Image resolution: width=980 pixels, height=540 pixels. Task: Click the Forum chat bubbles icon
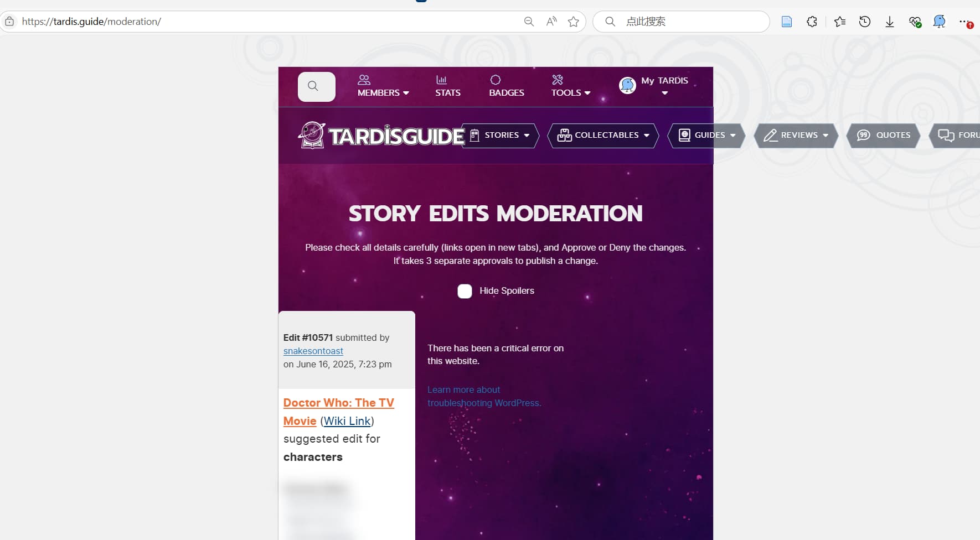click(x=946, y=136)
